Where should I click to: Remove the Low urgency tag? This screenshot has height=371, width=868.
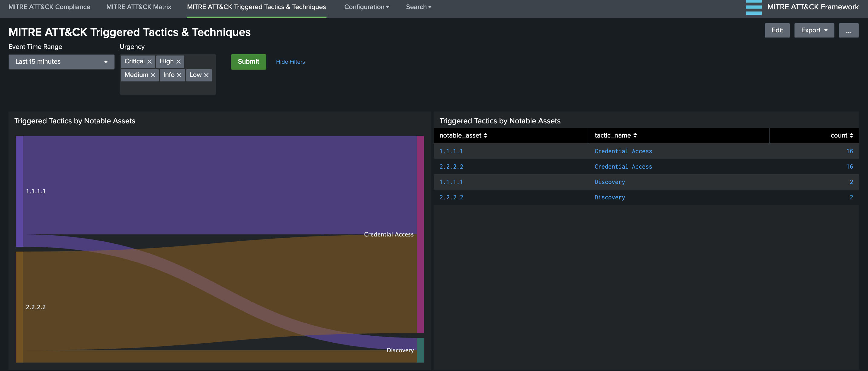pos(206,75)
